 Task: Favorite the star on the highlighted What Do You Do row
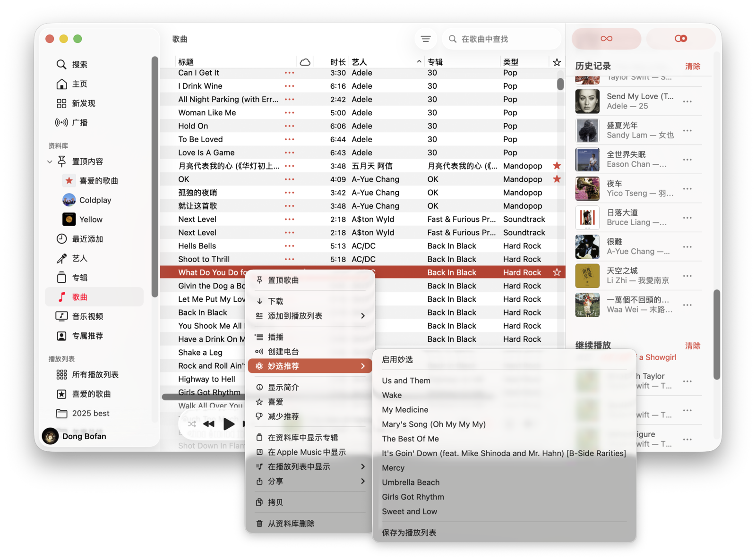click(x=557, y=272)
